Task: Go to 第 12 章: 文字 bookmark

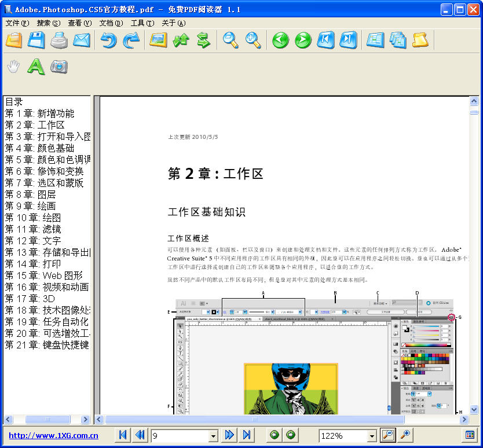Action: point(33,241)
